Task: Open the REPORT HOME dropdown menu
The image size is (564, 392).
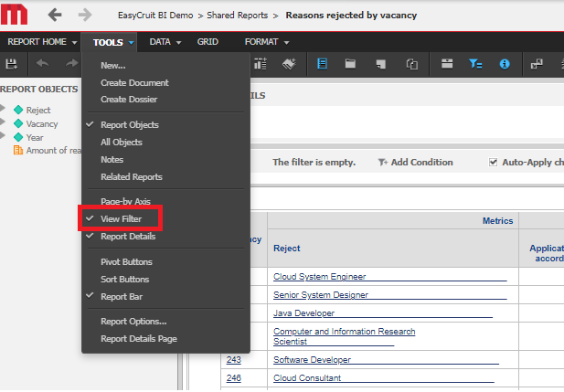Action: [42, 42]
